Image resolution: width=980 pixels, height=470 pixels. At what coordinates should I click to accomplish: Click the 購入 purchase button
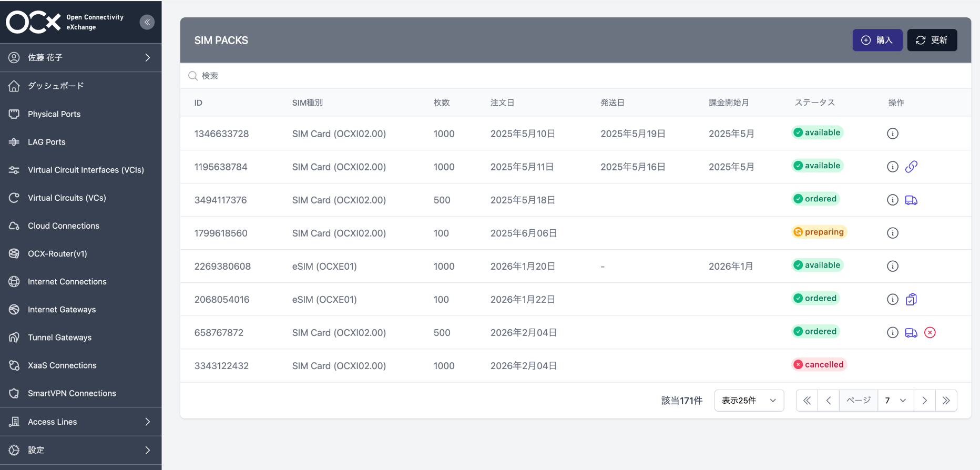pyautogui.click(x=877, y=40)
